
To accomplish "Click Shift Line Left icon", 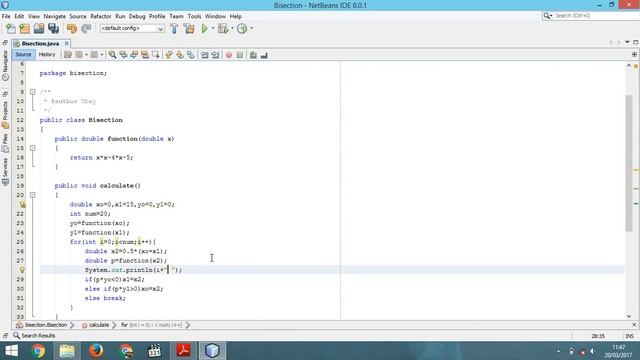I will point(204,55).
